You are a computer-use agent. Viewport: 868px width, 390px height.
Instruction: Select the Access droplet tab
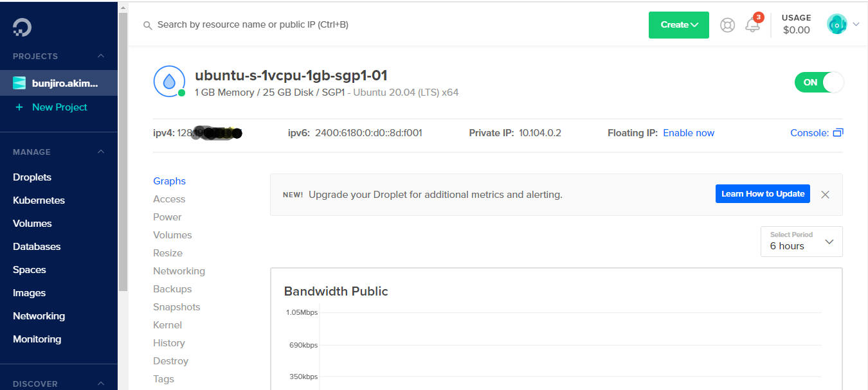tap(169, 199)
